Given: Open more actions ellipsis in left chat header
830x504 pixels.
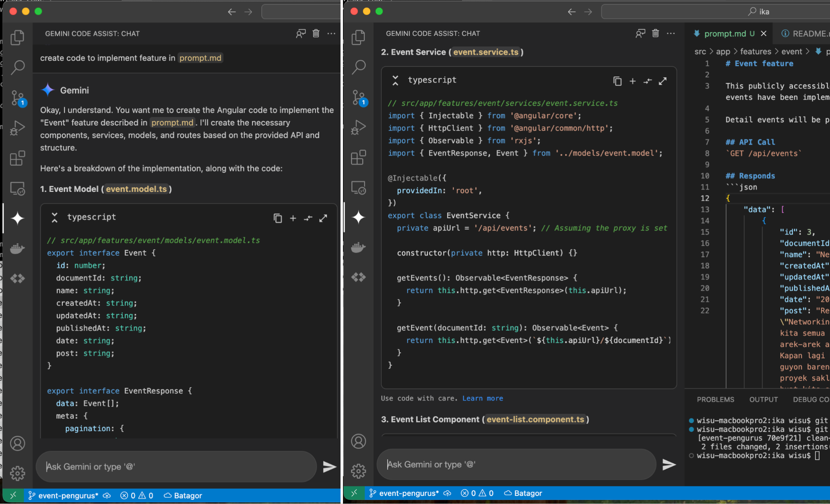Looking at the screenshot, I should click(x=331, y=33).
